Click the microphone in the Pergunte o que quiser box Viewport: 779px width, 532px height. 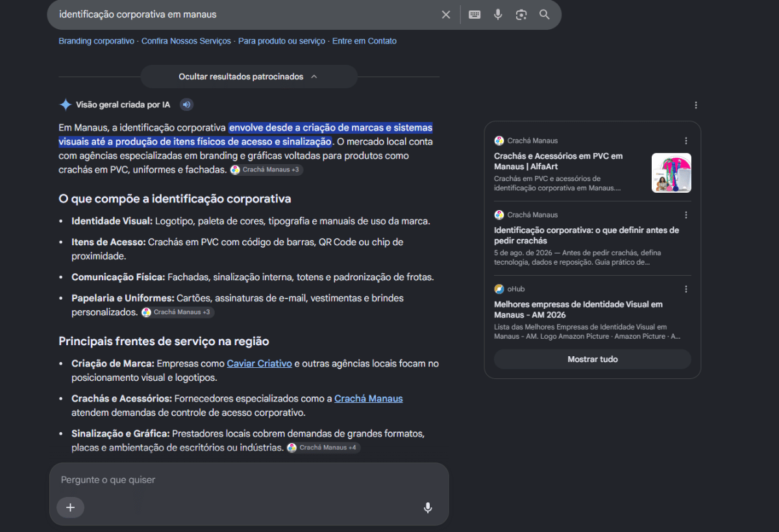(428, 507)
